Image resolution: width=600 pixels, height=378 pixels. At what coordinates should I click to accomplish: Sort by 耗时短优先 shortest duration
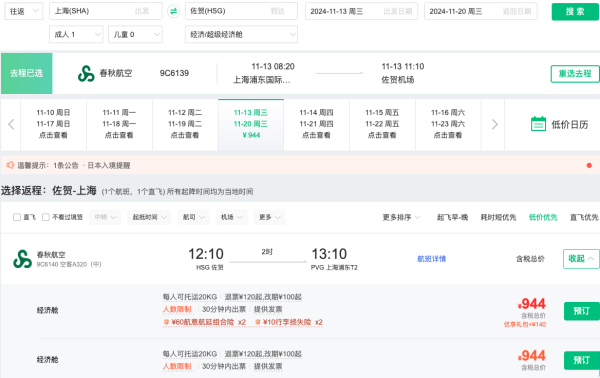point(498,217)
